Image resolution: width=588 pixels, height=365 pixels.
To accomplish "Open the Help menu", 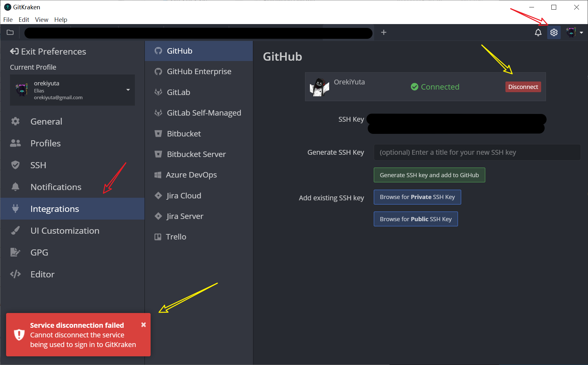I will pos(61,20).
